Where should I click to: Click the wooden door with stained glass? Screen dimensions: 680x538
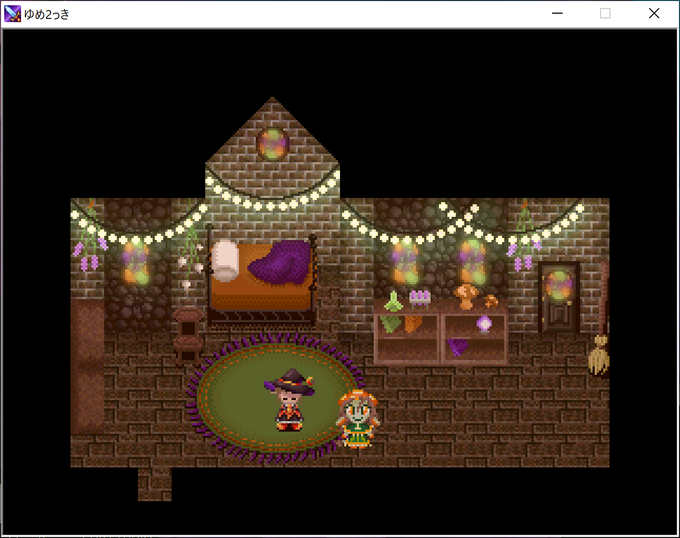559,297
